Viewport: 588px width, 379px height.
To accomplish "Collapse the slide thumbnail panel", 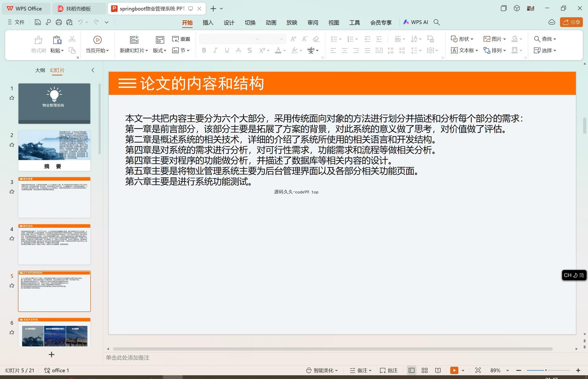I will pyautogui.click(x=93, y=70).
